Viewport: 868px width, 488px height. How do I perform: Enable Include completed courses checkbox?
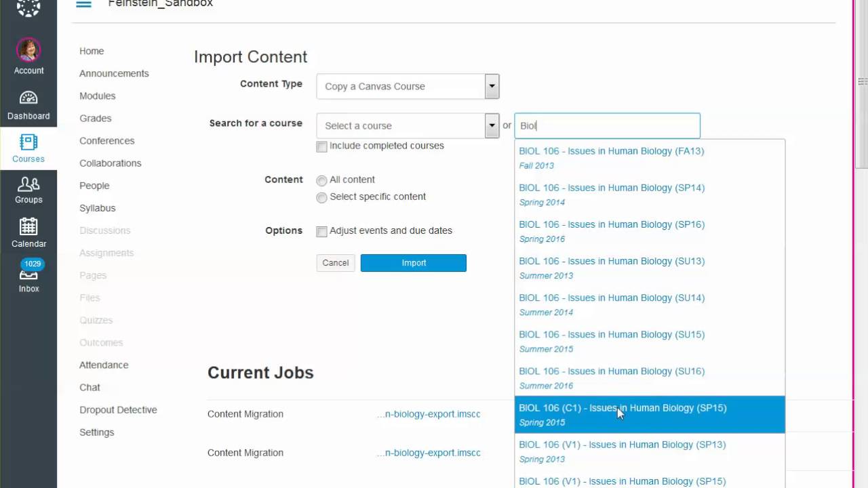322,146
